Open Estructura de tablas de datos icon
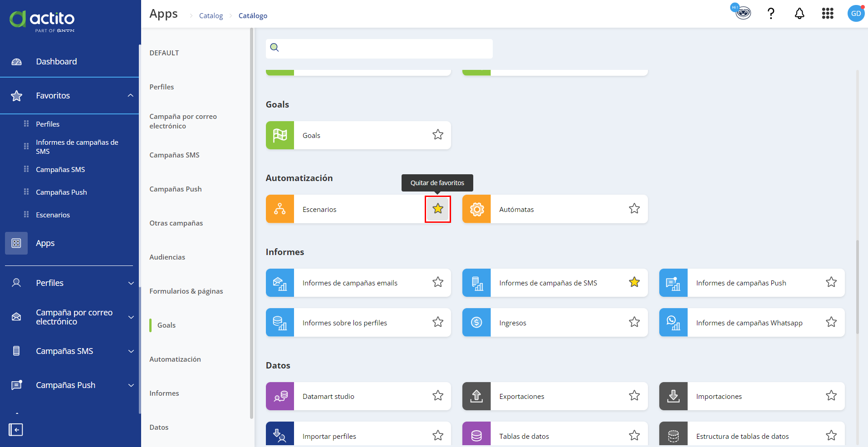 coord(673,434)
